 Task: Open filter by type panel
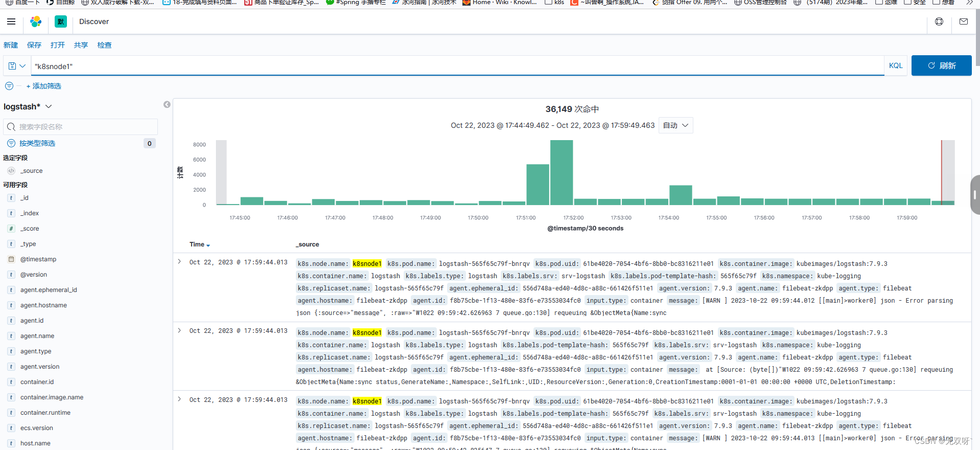[37, 143]
